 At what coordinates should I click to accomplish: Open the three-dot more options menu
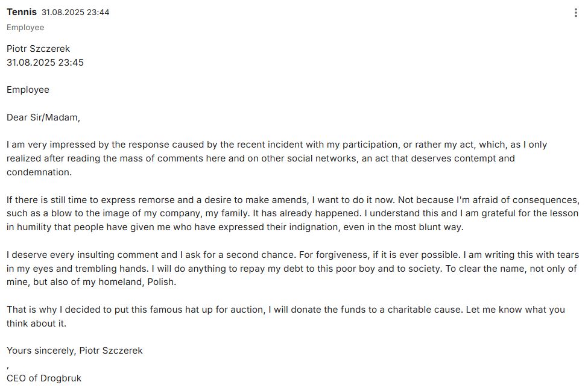tap(575, 13)
